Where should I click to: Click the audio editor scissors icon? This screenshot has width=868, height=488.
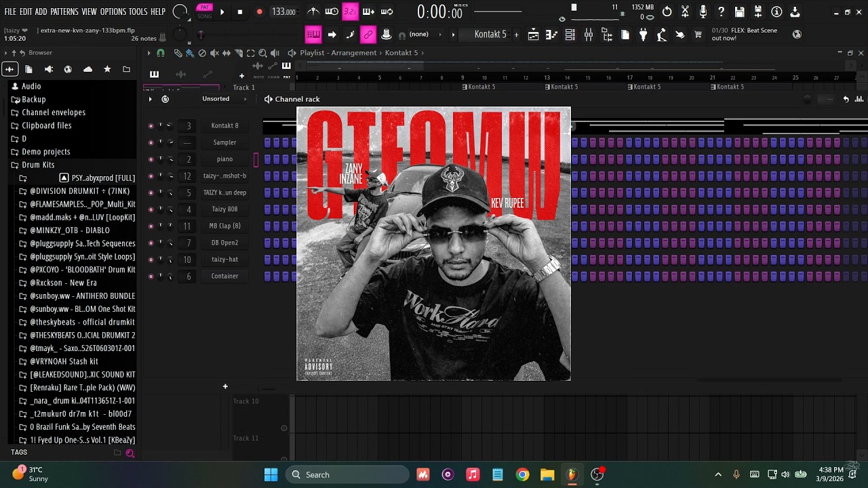(686, 12)
